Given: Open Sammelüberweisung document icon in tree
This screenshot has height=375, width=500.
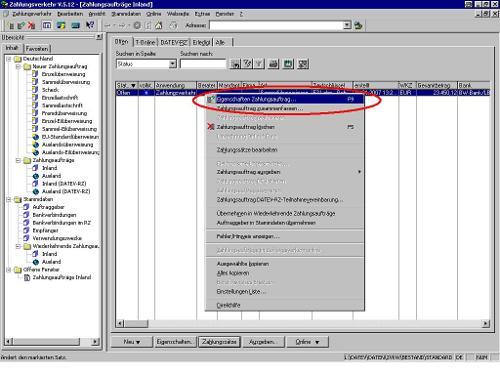Looking at the screenshot, I should (x=35, y=82).
